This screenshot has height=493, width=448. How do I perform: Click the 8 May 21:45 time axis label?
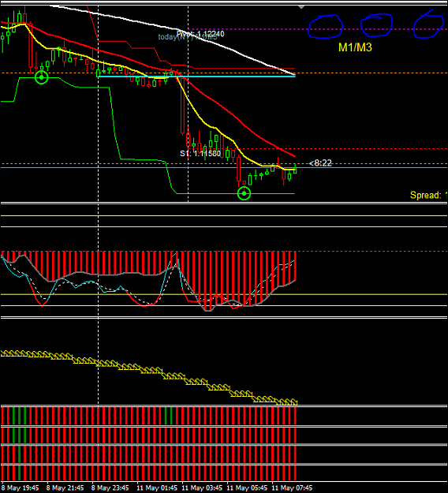[65, 488]
